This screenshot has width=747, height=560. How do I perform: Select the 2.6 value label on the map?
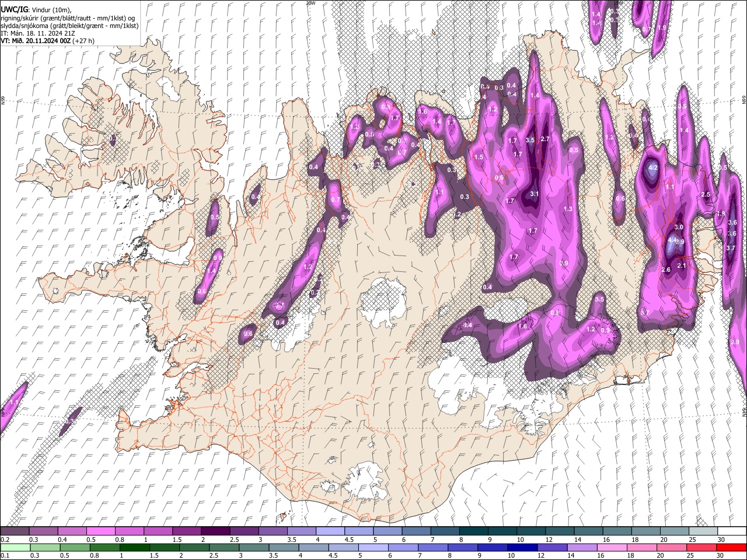click(x=666, y=269)
